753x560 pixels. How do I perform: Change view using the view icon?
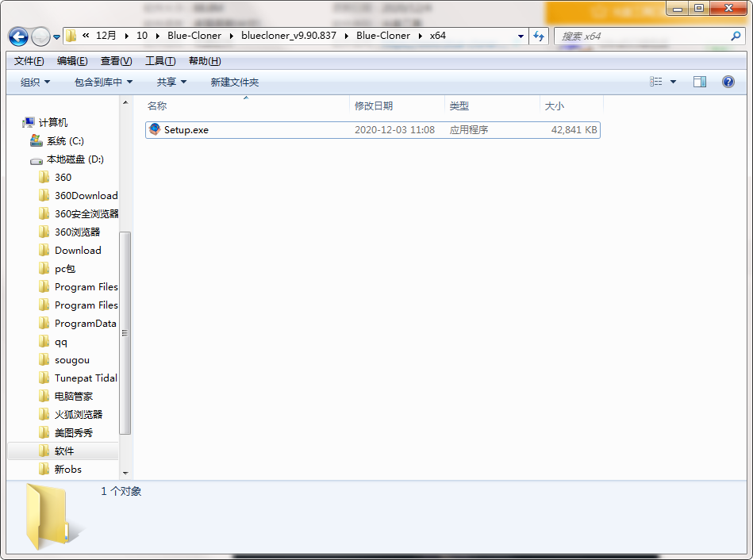tap(656, 82)
